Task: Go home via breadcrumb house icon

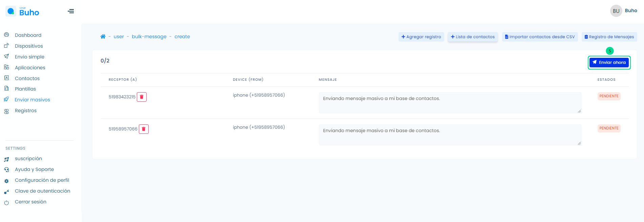Action: [103, 36]
